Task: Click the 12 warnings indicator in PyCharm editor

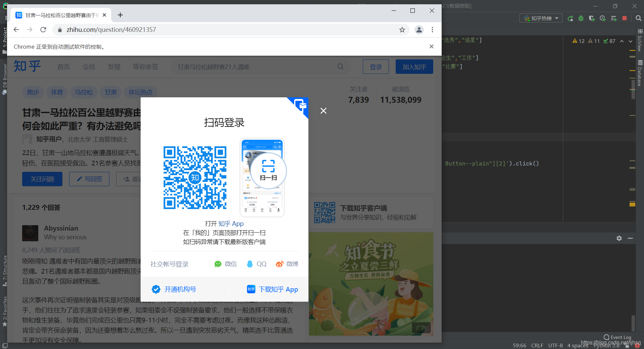Action: pyautogui.click(x=578, y=41)
